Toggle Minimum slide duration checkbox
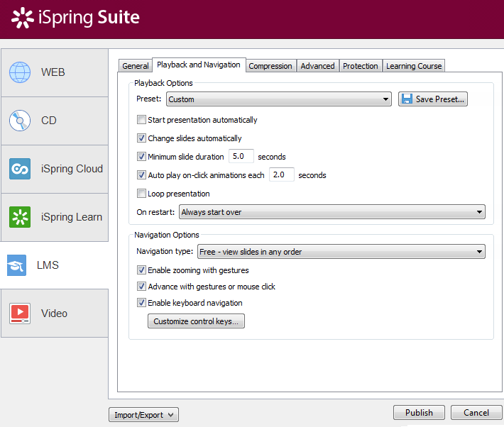The width and height of the screenshot is (504, 427). (141, 157)
